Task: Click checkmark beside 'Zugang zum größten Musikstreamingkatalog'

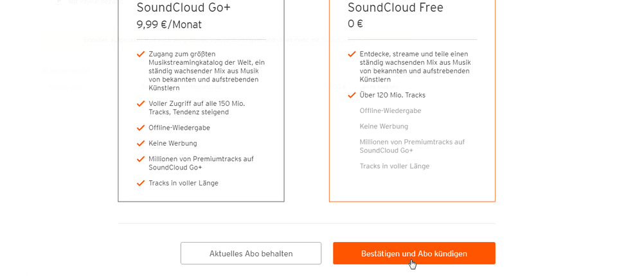Action: 141,54
